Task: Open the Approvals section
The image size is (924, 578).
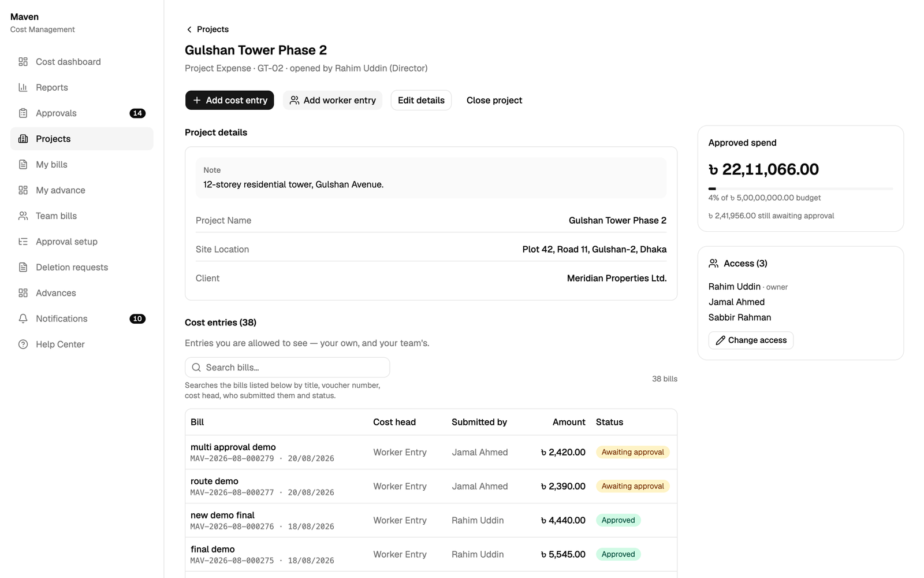Action: coord(82,113)
